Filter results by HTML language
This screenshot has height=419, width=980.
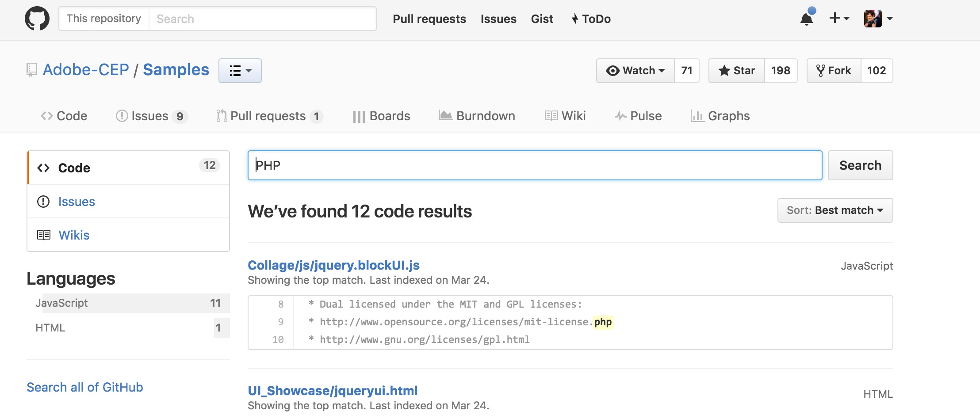pos(128,328)
